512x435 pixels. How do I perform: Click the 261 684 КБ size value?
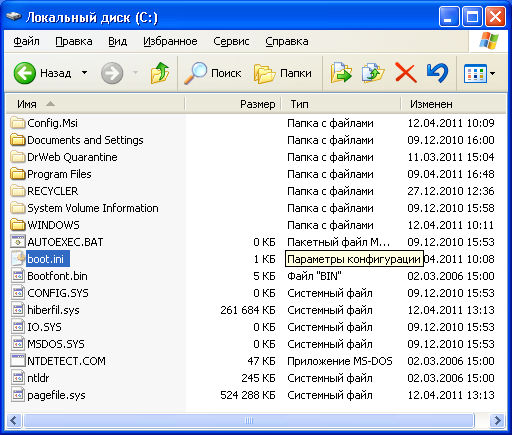[248, 310]
